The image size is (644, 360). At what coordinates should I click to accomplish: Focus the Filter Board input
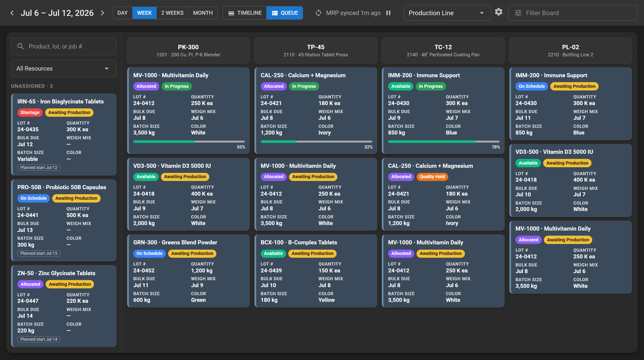coord(572,13)
